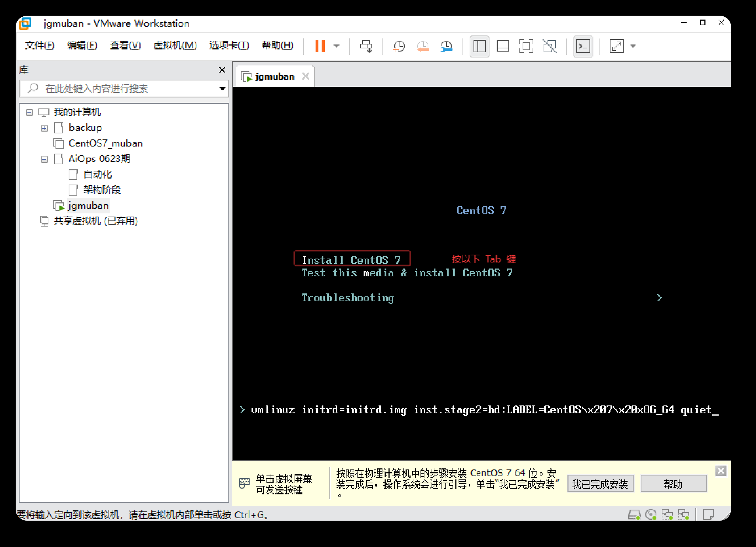Collapse the AiOps 0623期 folder node
This screenshot has width=756, height=547.
tap(44, 159)
